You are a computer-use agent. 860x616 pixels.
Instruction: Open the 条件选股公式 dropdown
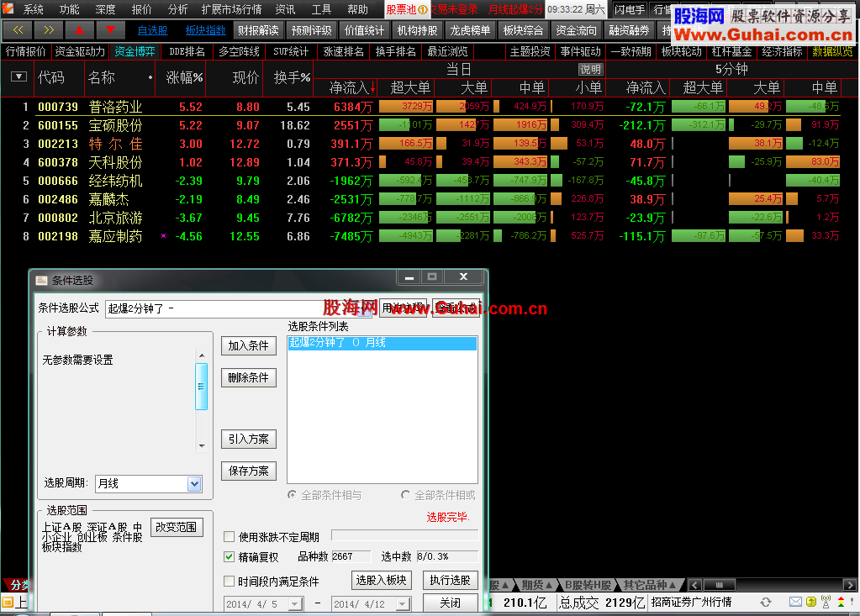(x=364, y=309)
